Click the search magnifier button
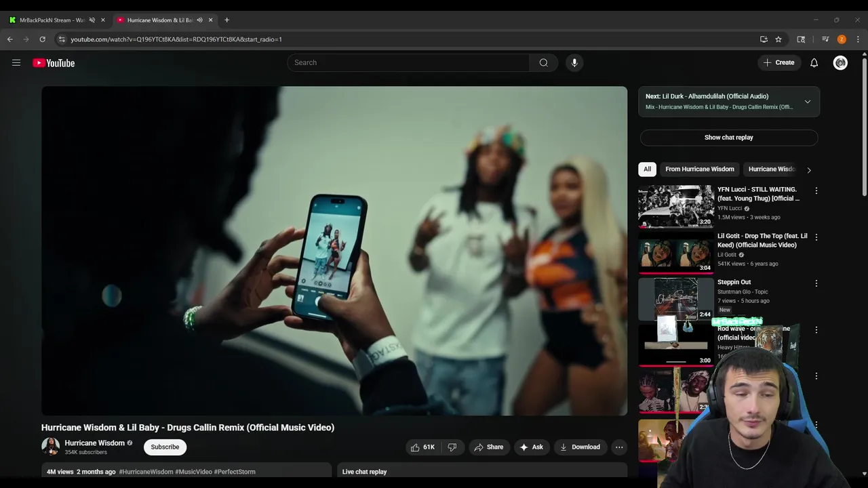 click(544, 62)
